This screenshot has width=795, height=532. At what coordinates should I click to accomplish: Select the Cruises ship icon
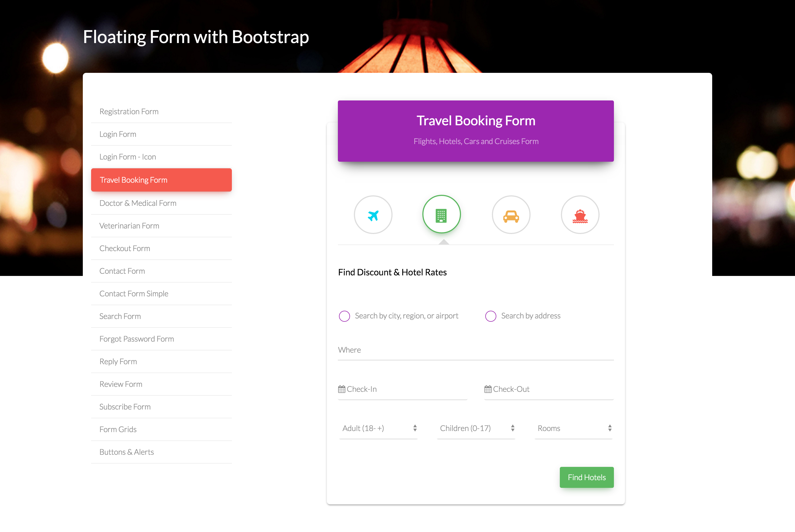tap(580, 215)
